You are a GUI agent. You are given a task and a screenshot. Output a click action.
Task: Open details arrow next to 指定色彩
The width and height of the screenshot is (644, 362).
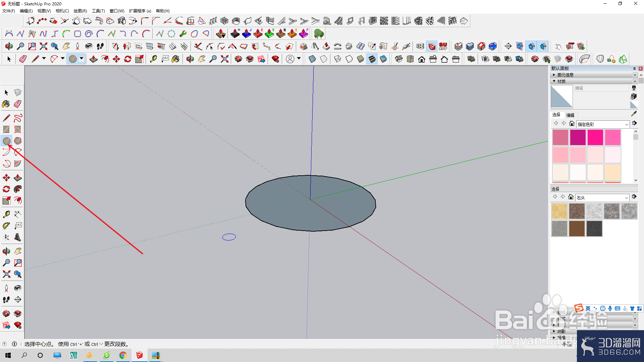(635, 123)
